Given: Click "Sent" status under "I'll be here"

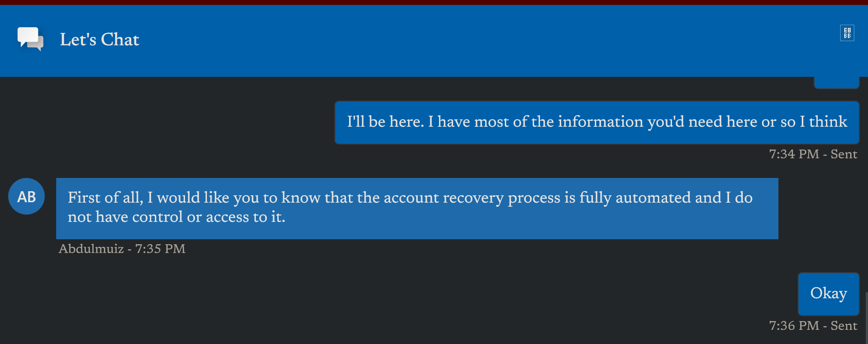Looking at the screenshot, I should pos(844,154).
